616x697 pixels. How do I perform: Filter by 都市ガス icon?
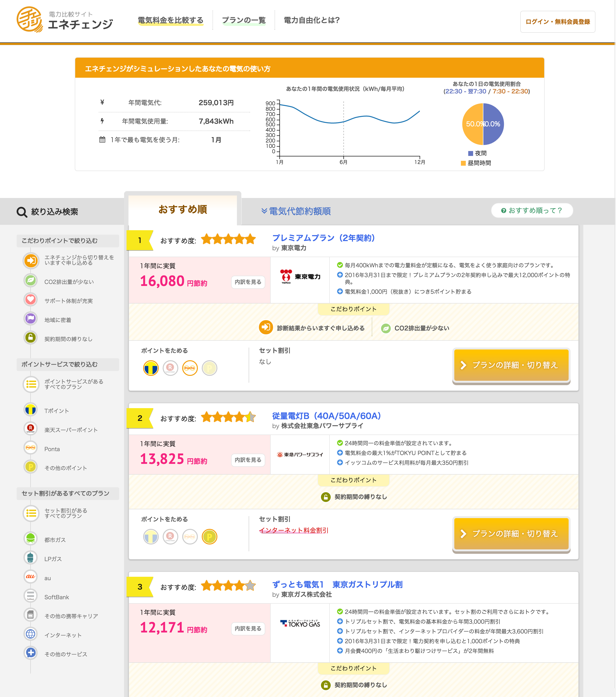[x=31, y=538]
